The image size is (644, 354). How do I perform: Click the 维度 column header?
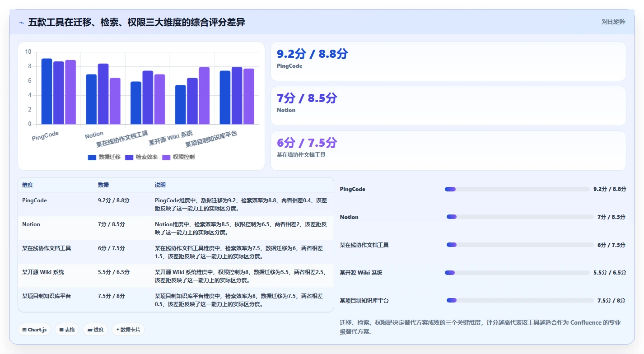point(28,185)
